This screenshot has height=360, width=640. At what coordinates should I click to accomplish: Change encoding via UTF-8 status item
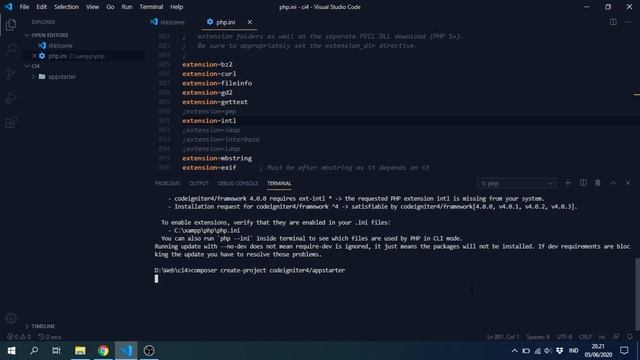[x=564, y=337]
